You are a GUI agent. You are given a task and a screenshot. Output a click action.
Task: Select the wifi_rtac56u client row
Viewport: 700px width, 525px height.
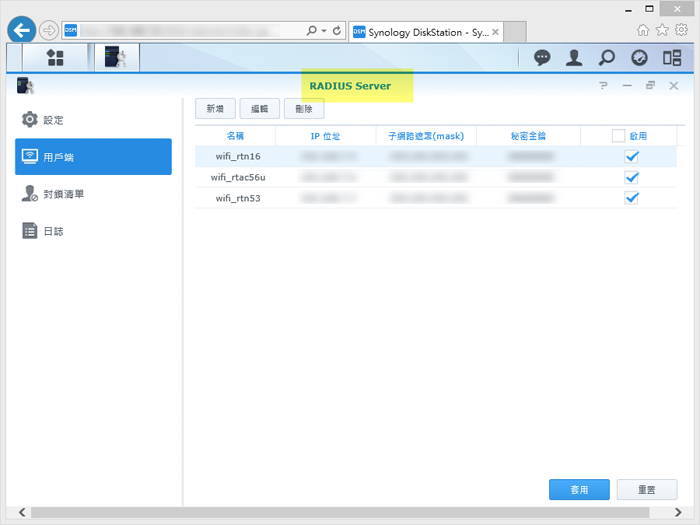click(436, 177)
